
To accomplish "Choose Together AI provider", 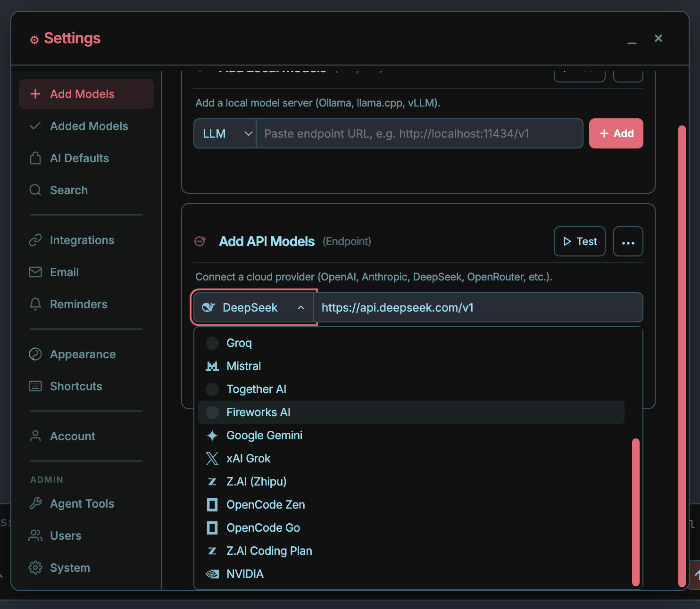I will tap(411, 389).
